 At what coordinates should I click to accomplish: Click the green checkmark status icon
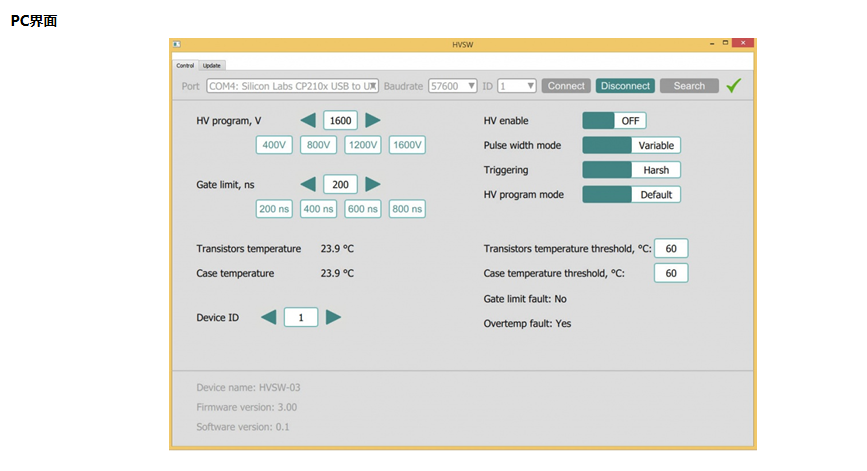tap(734, 86)
